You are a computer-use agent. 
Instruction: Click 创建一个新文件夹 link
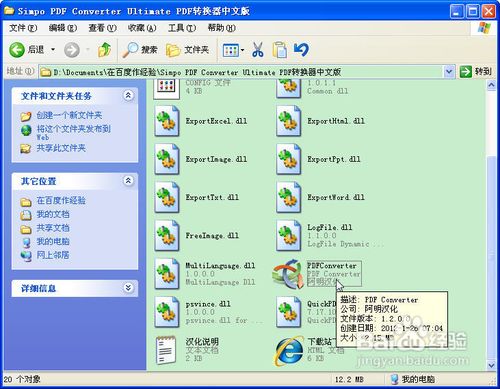tap(69, 115)
